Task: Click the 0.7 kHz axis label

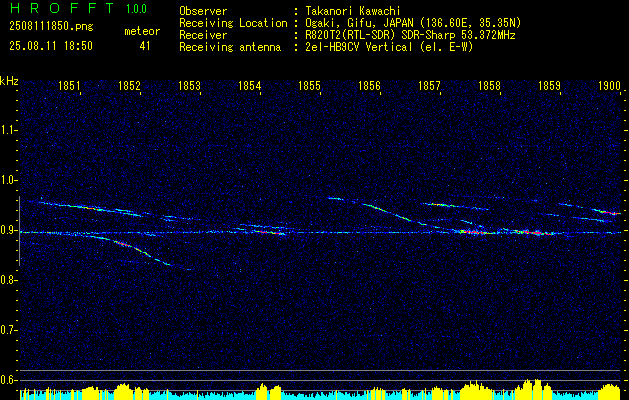Action: coord(8,330)
